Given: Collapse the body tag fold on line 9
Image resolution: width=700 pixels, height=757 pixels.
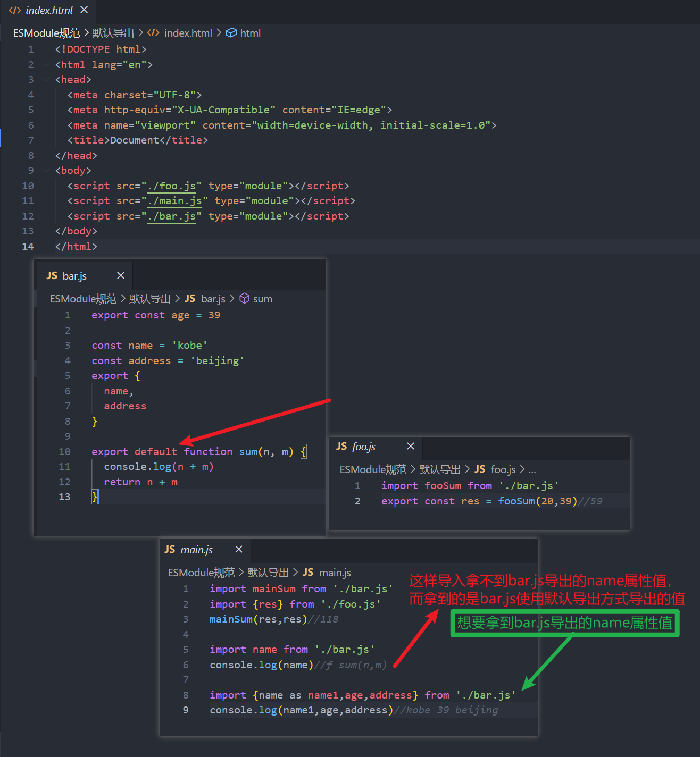Looking at the screenshot, I should click(47, 170).
